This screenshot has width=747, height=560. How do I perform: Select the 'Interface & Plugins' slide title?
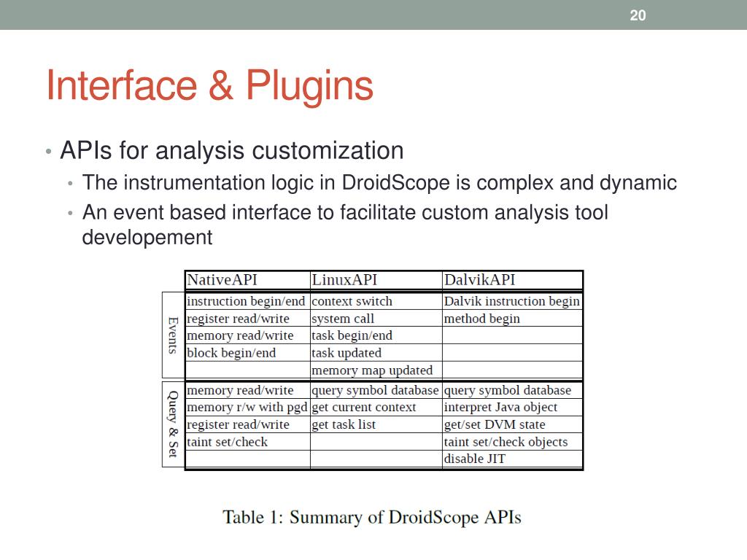(209, 86)
